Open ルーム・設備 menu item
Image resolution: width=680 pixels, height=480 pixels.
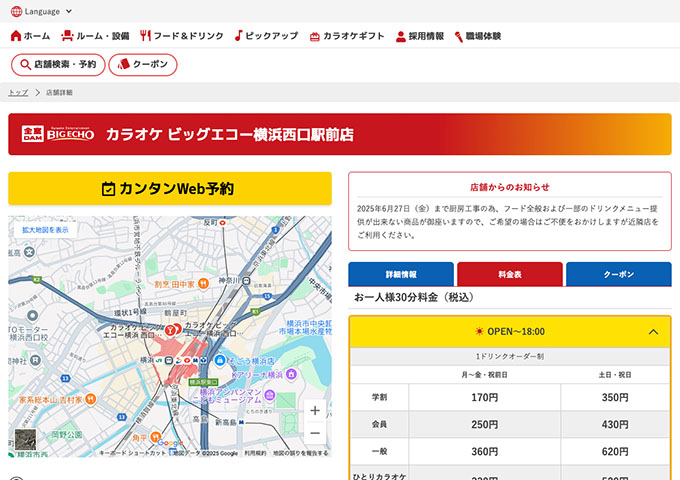(95, 36)
